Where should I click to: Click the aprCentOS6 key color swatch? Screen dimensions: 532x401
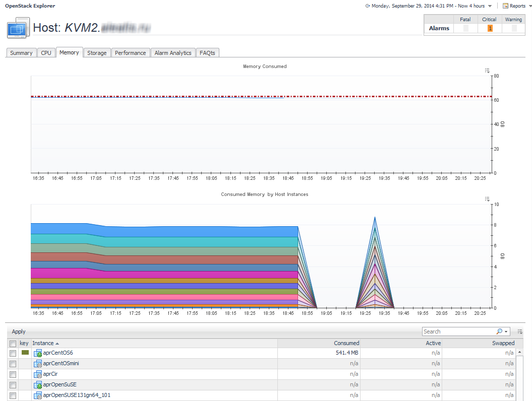click(25, 353)
